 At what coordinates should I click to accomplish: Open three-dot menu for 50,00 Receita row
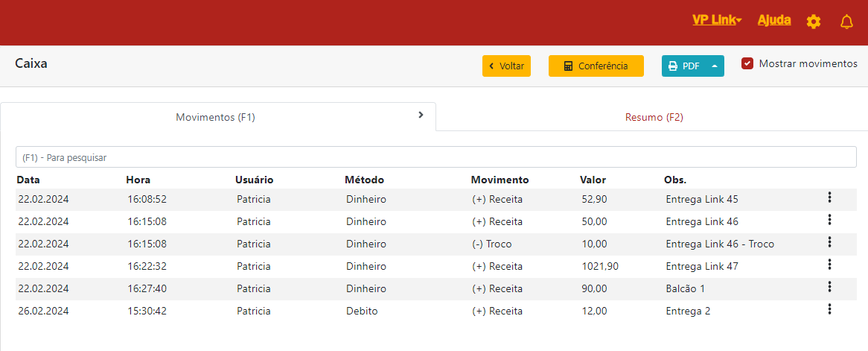coord(829,220)
